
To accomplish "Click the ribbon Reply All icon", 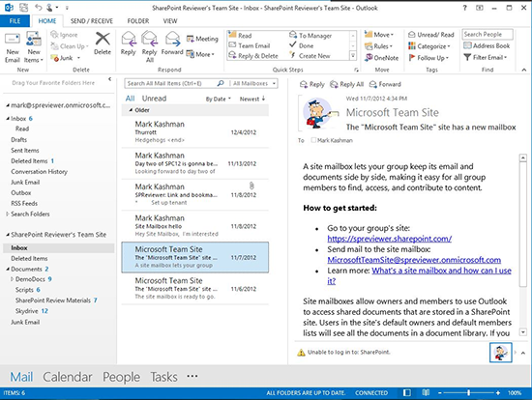I will [x=149, y=39].
